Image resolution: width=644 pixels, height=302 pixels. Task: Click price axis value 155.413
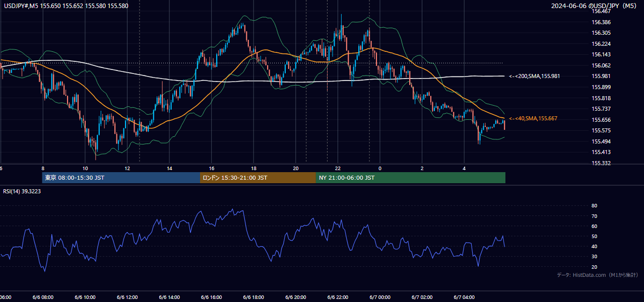(x=601, y=152)
